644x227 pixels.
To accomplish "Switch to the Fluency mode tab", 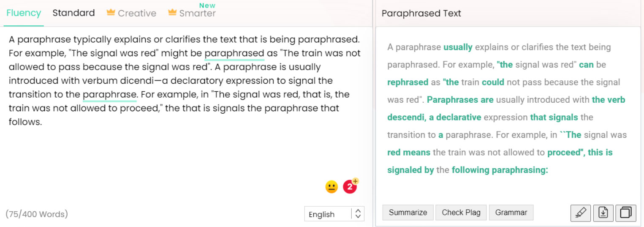I will tap(24, 13).
